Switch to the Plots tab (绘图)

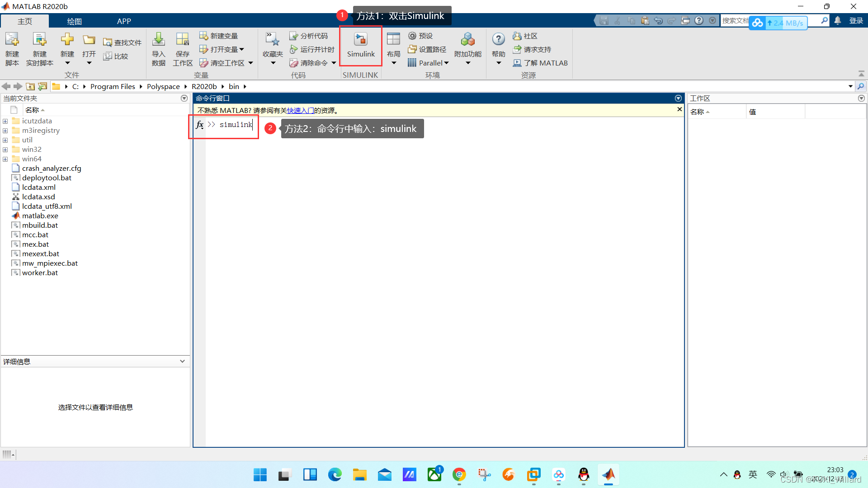74,21
